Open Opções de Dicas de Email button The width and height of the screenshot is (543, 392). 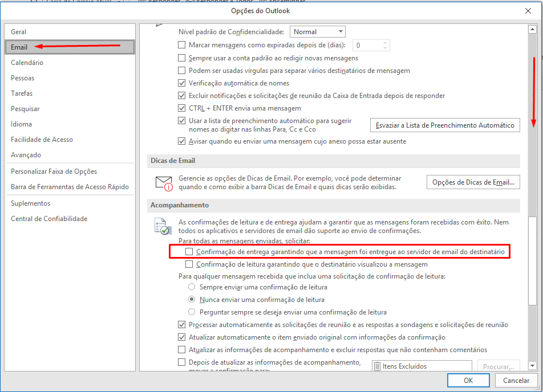473,182
